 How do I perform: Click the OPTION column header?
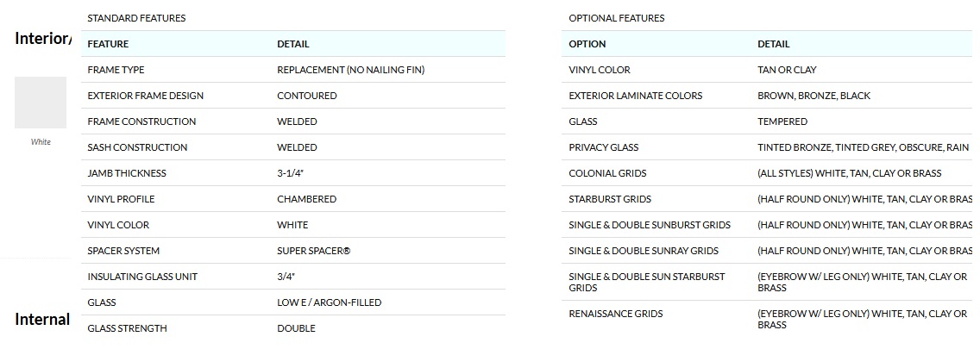pos(587,44)
